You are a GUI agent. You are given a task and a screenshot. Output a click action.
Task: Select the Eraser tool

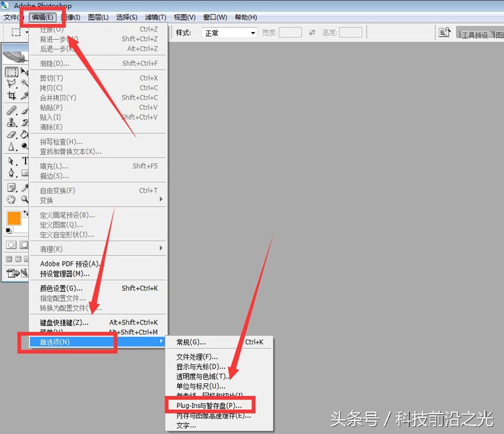(x=12, y=134)
